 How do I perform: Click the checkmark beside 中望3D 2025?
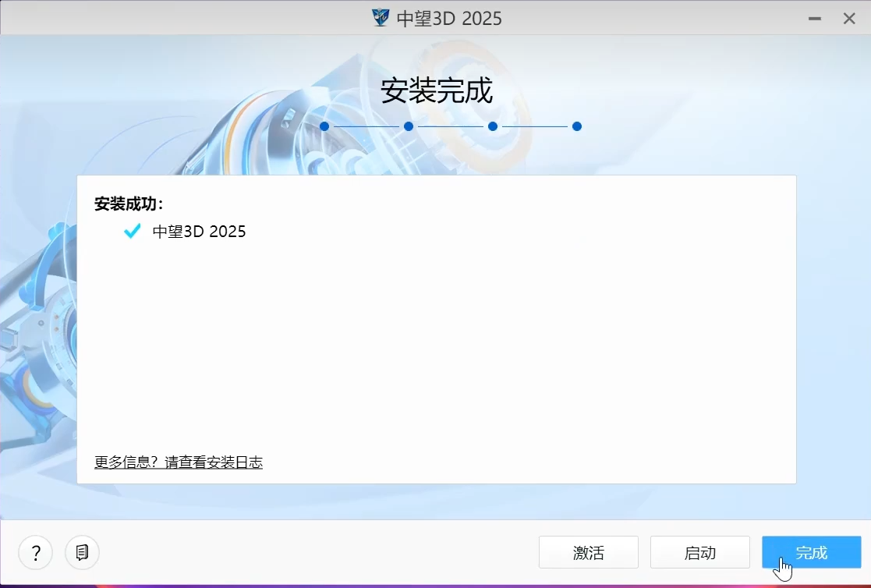[x=133, y=231]
